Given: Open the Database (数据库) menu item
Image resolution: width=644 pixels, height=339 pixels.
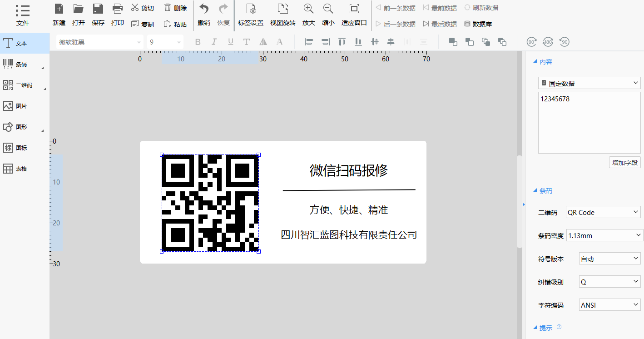Looking at the screenshot, I should click(478, 24).
